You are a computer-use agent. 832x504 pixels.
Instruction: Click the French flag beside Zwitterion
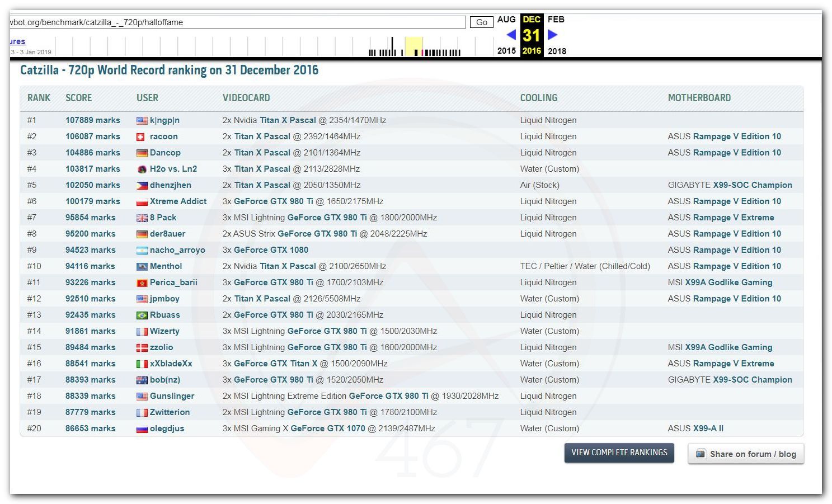(142, 412)
